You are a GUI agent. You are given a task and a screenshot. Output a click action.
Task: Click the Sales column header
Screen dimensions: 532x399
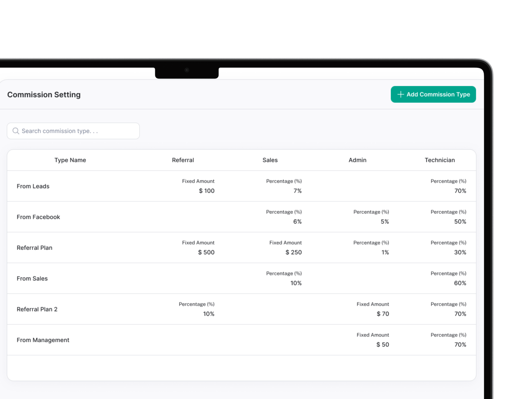(x=270, y=160)
